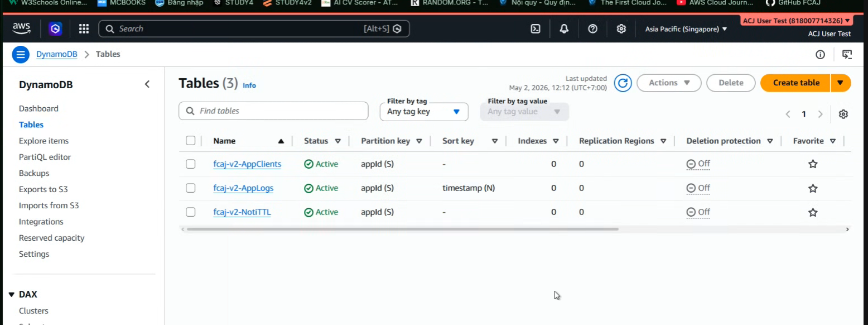
Task: Go to next page arrow
Action: point(820,114)
